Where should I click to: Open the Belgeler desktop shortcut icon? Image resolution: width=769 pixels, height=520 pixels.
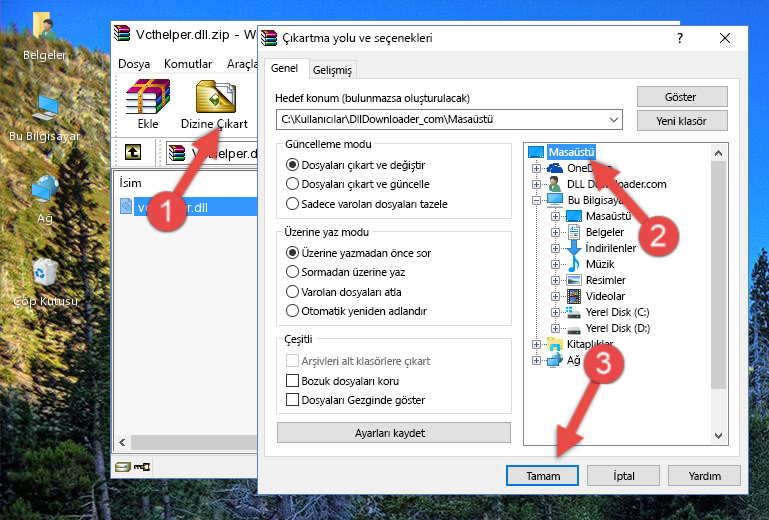click(44, 26)
